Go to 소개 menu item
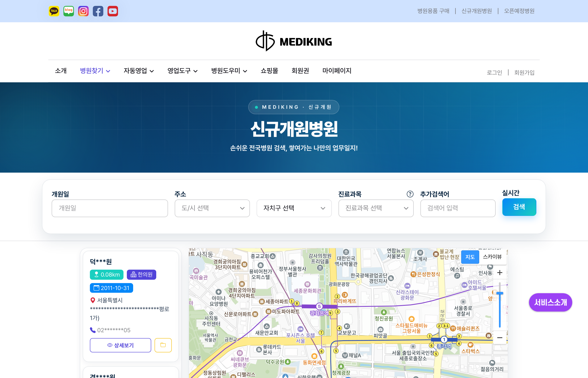 61,71
